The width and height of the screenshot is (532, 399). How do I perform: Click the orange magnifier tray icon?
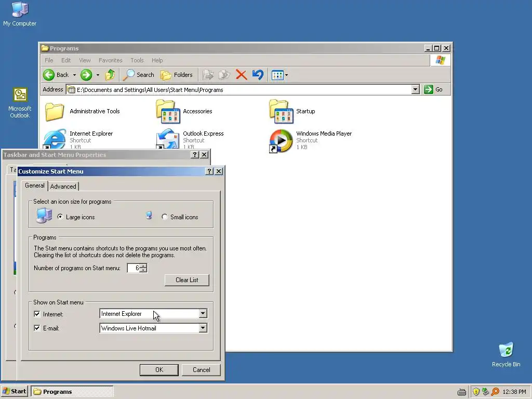(495, 392)
